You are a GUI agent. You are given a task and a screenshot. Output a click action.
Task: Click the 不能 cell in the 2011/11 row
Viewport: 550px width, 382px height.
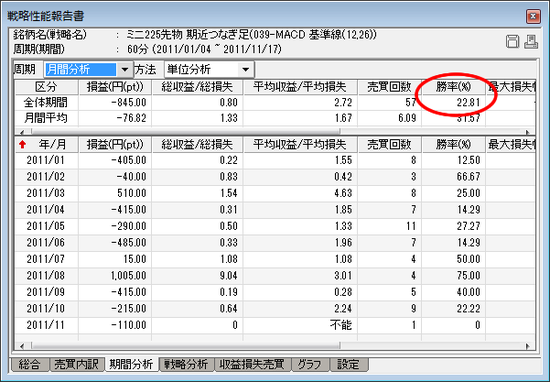point(300,325)
